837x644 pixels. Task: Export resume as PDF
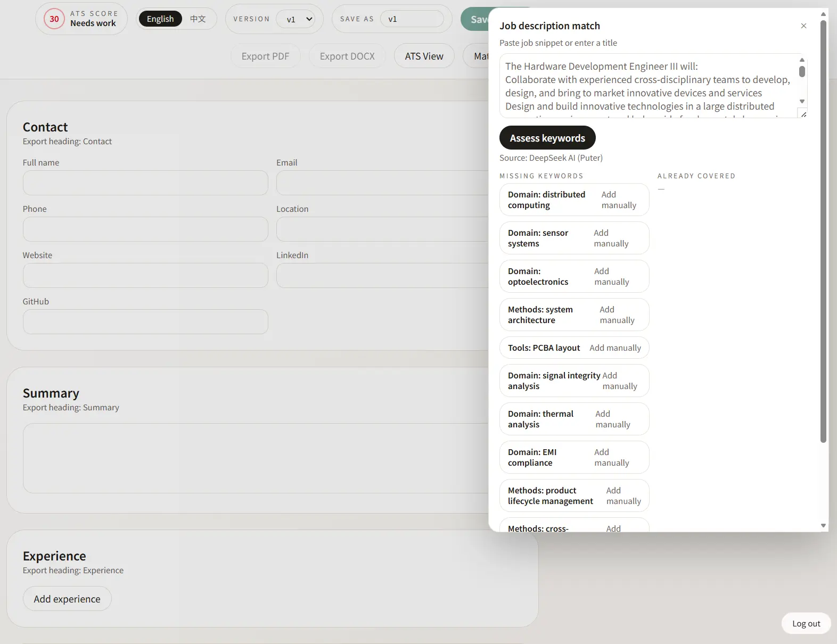(265, 56)
